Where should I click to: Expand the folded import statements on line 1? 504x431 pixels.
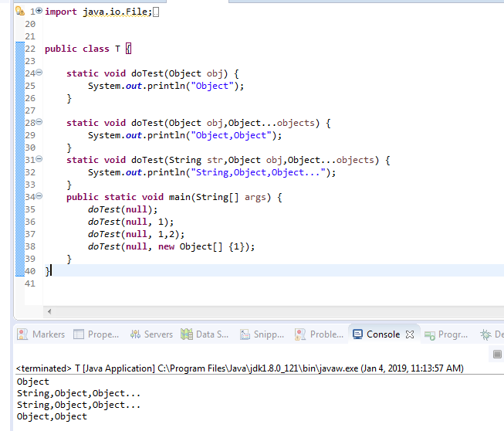pos(39,11)
